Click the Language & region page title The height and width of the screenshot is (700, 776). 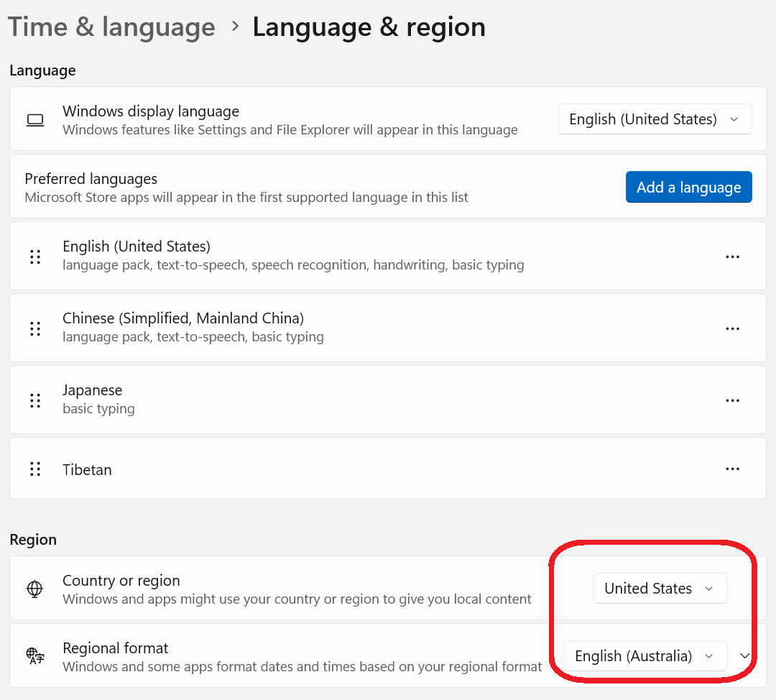click(369, 27)
